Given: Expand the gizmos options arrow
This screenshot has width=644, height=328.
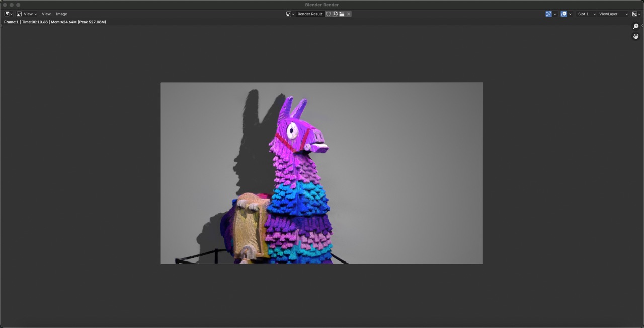Looking at the screenshot, I should click(x=555, y=14).
